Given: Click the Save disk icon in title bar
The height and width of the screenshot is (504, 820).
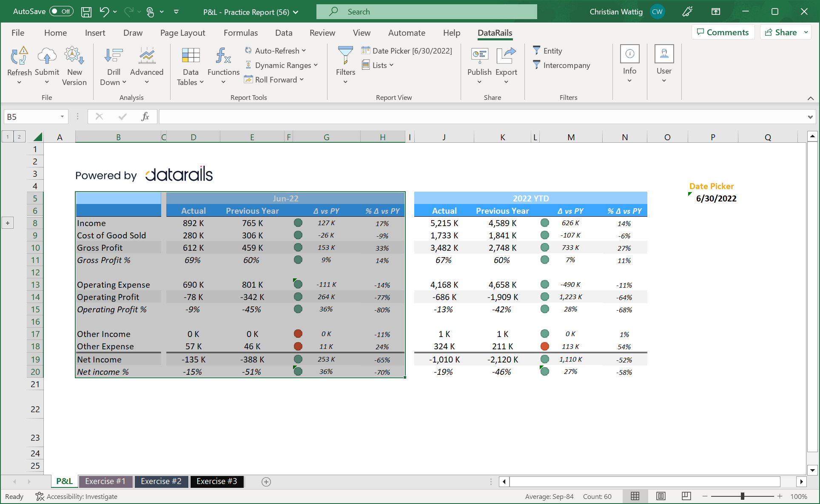Looking at the screenshot, I should tap(86, 12).
